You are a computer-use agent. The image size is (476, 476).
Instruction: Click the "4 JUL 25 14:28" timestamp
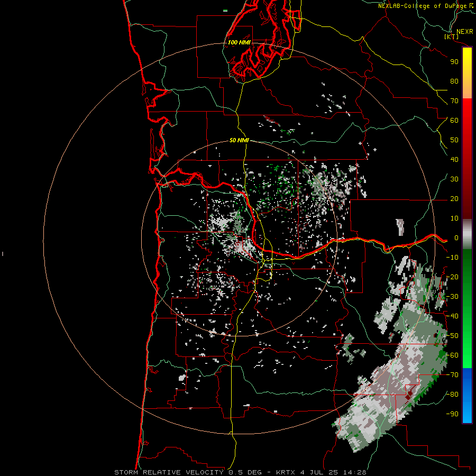click(x=333, y=472)
